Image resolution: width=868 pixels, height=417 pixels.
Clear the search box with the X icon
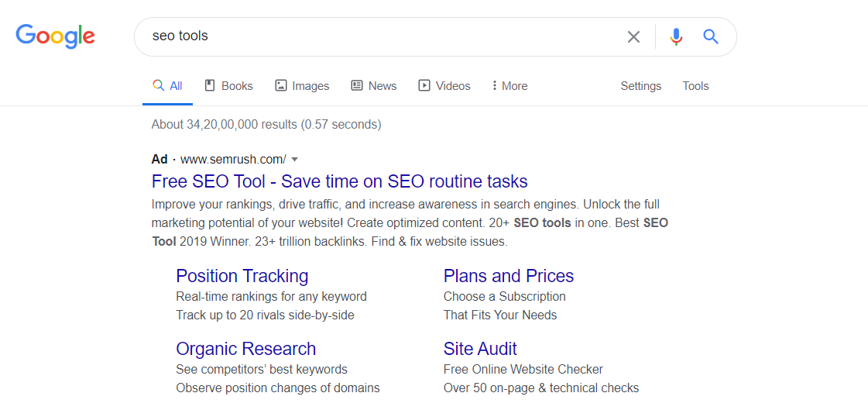(x=633, y=36)
